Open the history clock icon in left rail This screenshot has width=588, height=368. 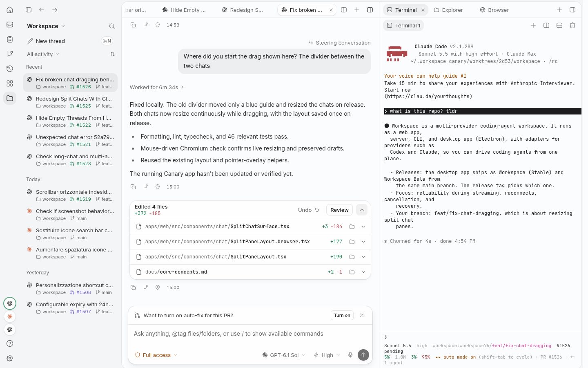(10, 69)
